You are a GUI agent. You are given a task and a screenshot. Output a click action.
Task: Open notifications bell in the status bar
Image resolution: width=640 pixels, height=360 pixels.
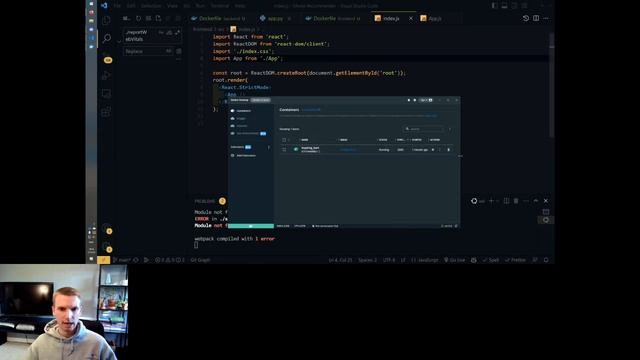tap(546, 260)
